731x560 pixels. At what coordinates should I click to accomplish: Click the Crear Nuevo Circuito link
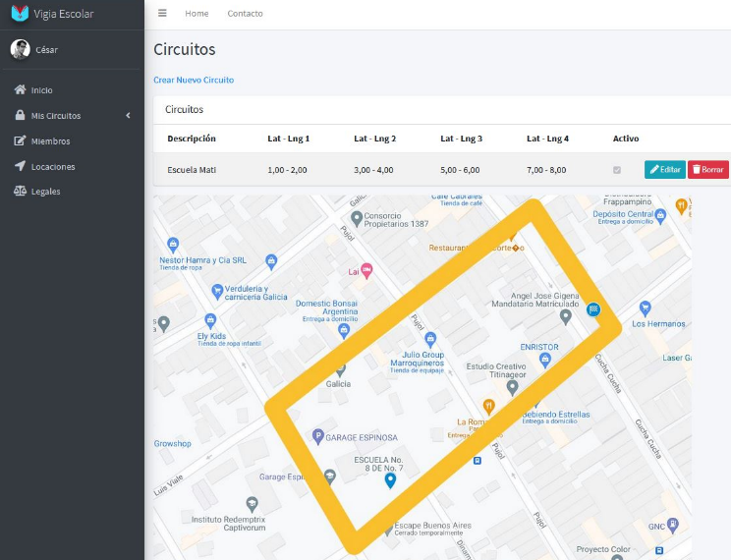click(x=194, y=80)
